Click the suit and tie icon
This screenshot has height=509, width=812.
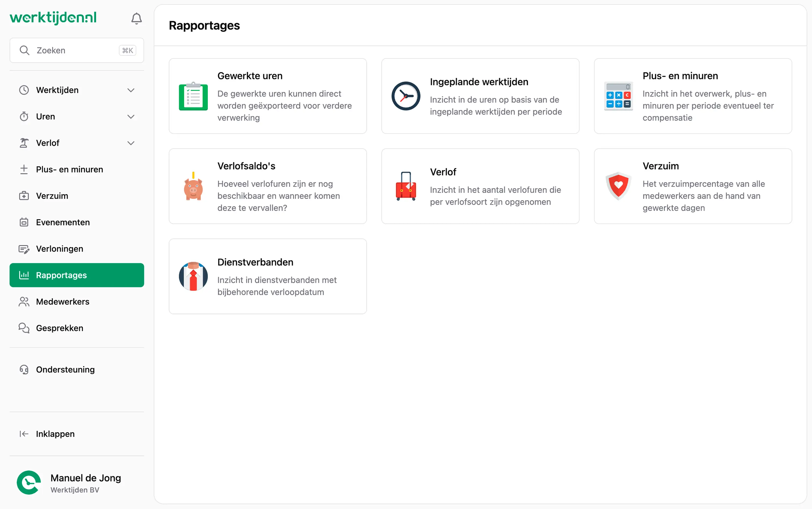point(193,276)
